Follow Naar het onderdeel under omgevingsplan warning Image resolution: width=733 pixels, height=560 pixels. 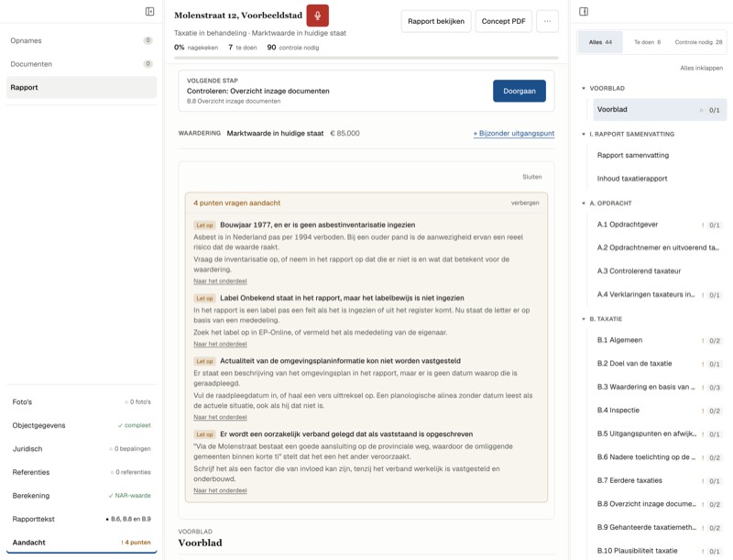[x=220, y=417]
